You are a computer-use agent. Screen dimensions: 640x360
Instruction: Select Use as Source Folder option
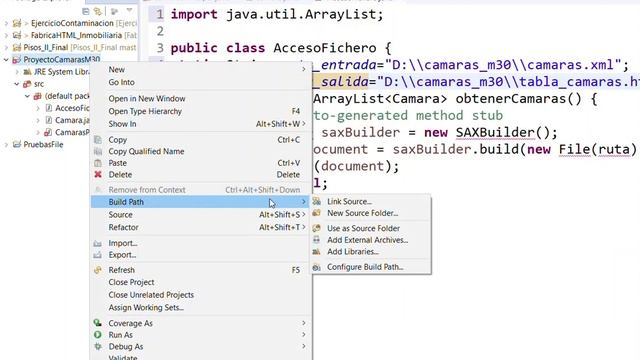371,228
